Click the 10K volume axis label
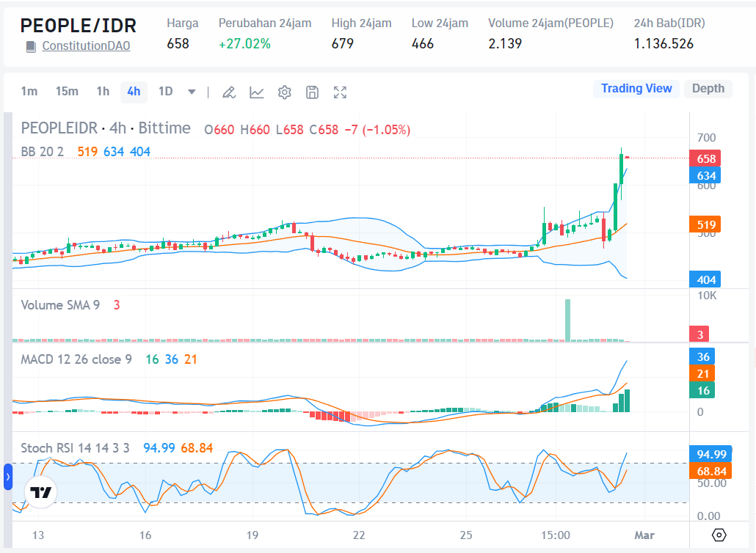This screenshot has height=553, width=756. pos(707,296)
